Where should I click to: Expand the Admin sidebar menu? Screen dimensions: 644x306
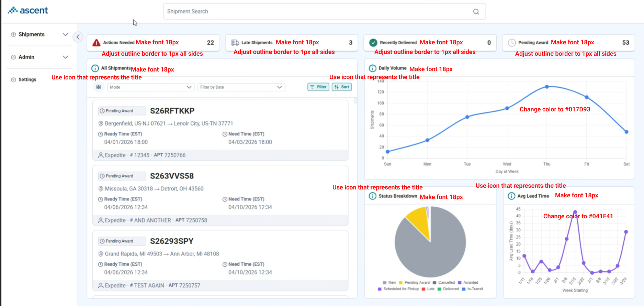coord(39,57)
